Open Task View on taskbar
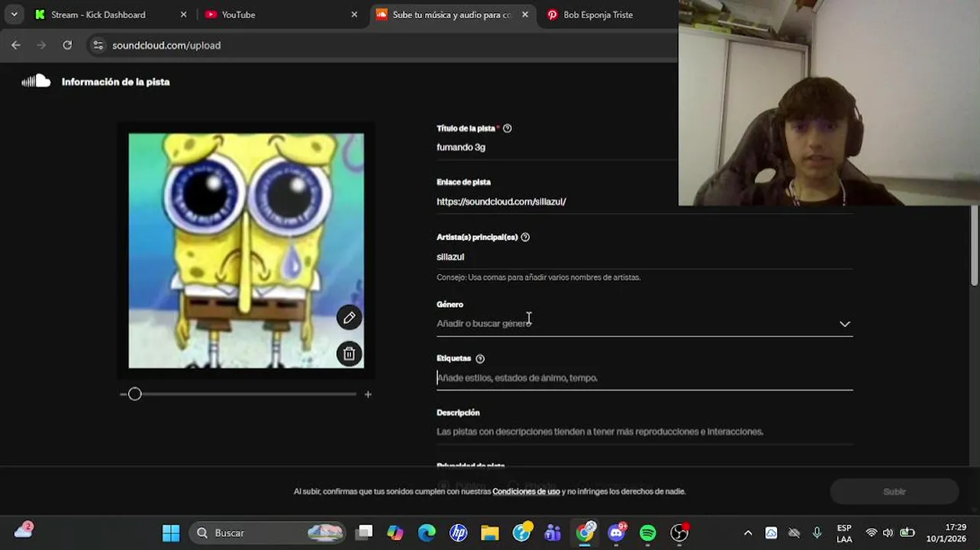The image size is (980, 550). coord(364,532)
